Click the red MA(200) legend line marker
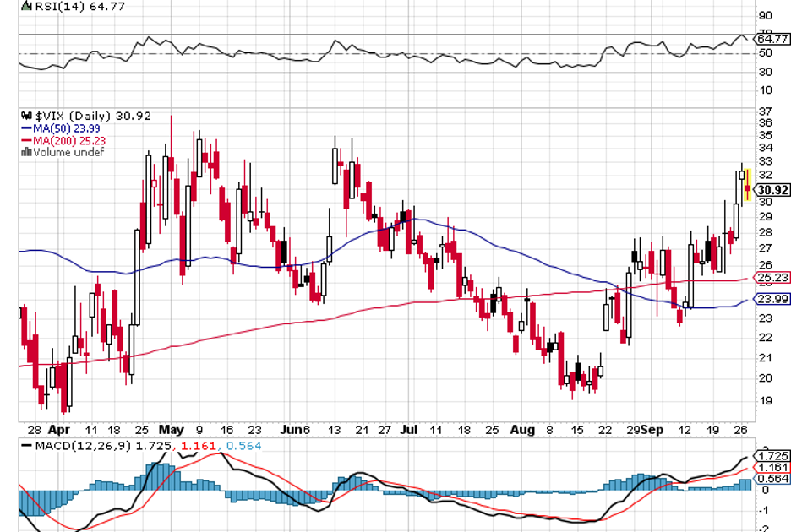The height and width of the screenshot is (532, 791). (x=26, y=140)
